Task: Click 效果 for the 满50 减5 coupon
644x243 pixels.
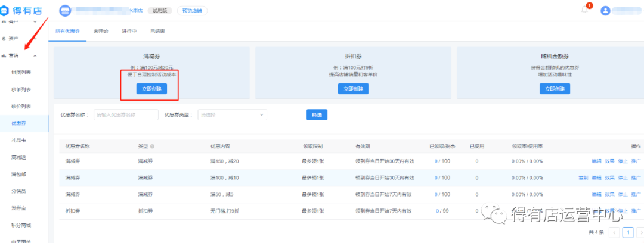Action: [x=609, y=194]
